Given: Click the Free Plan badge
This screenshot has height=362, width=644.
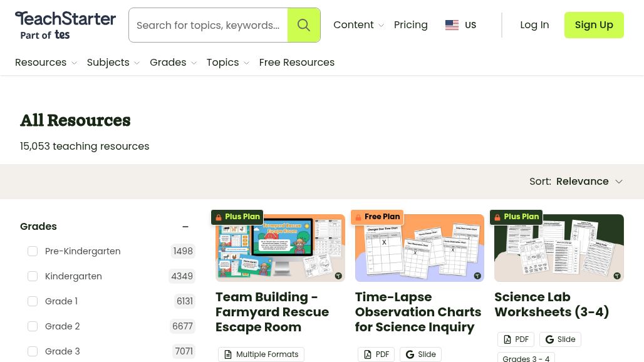Looking at the screenshot, I should pyautogui.click(x=377, y=217).
